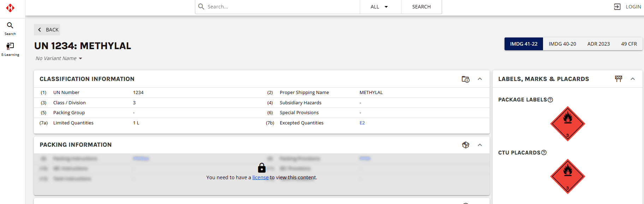
Task: Click the PACKAGE LABELS heading text
Action: tap(523, 100)
